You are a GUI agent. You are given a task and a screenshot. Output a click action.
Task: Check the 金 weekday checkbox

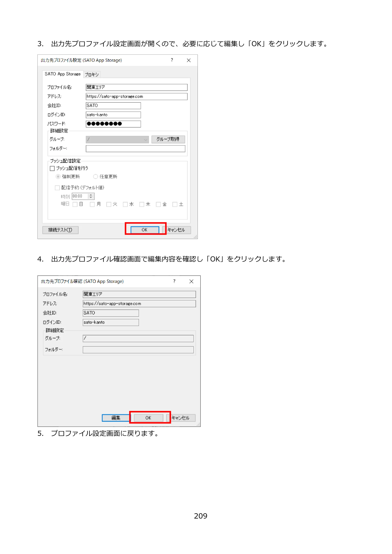pyautogui.click(x=158, y=205)
